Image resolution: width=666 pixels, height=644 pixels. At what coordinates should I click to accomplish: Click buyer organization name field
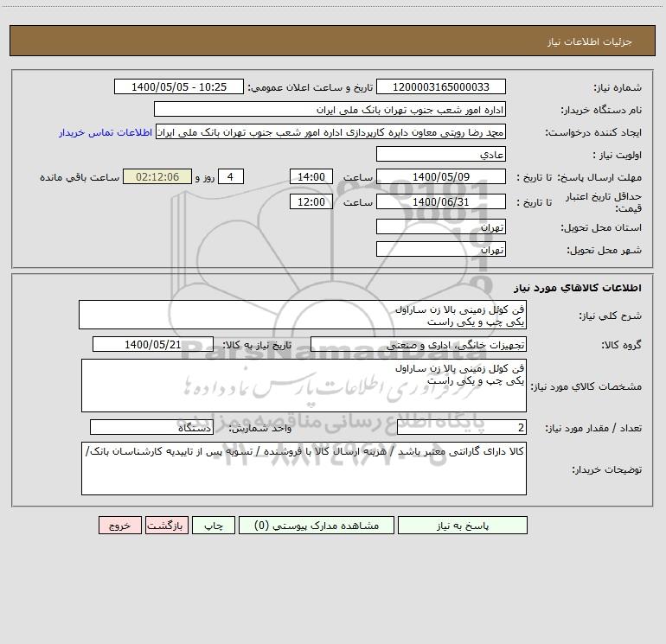330,109
